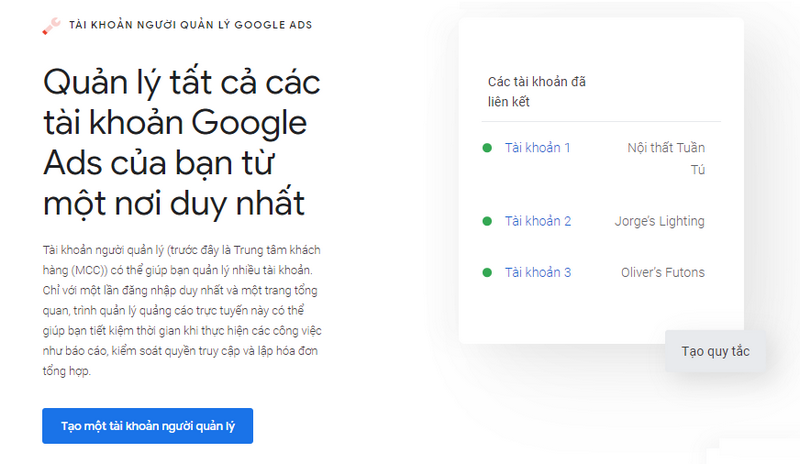Select the "Jorge's Lighting" account name
Image resolution: width=800 pixels, height=464 pixels.
click(x=659, y=221)
